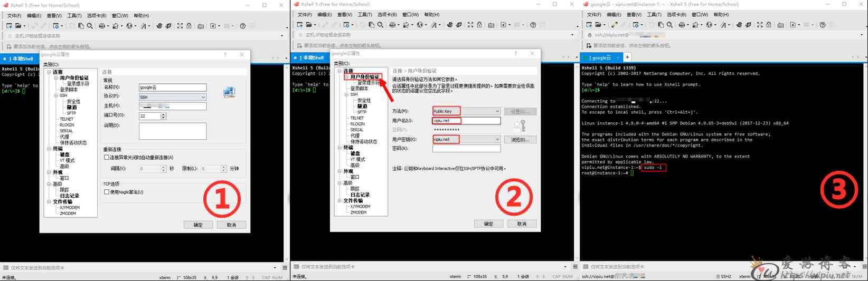The height and width of the screenshot is (281, 868).
Task: Open the Public Key method dropdown
Action: (497, 111)
